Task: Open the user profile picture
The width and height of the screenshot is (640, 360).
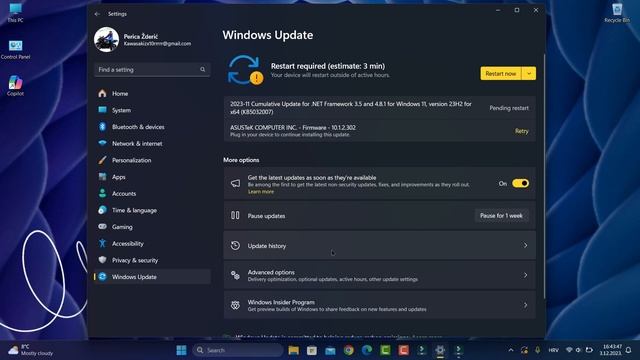Action: click(x=106, y=40)
